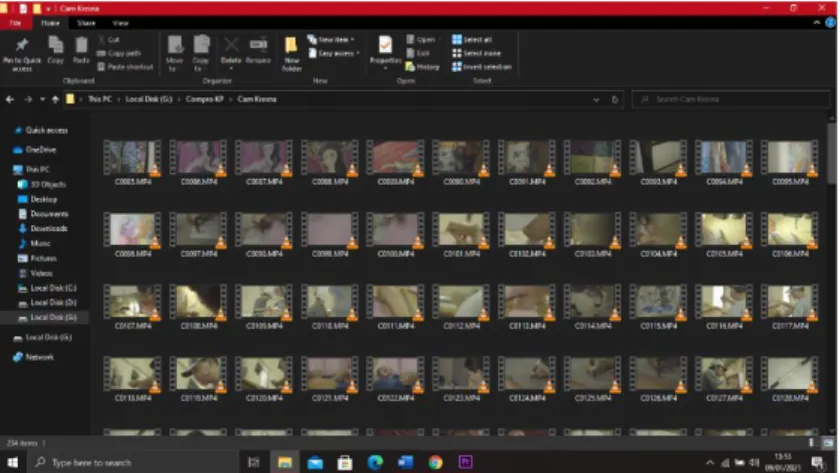The width and height of the screenshot is (840, 473).
Task: Switch to the Home ribbon tab
Action: (x=50, y=23)
